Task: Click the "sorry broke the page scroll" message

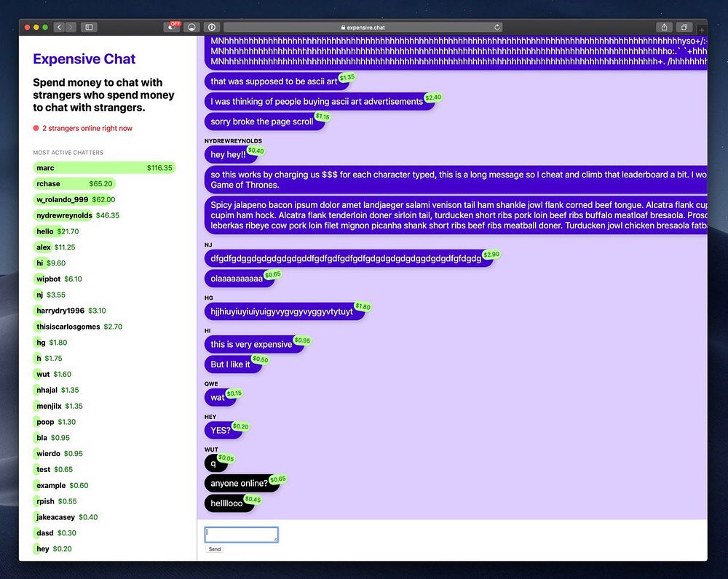Action: point(265,121)
